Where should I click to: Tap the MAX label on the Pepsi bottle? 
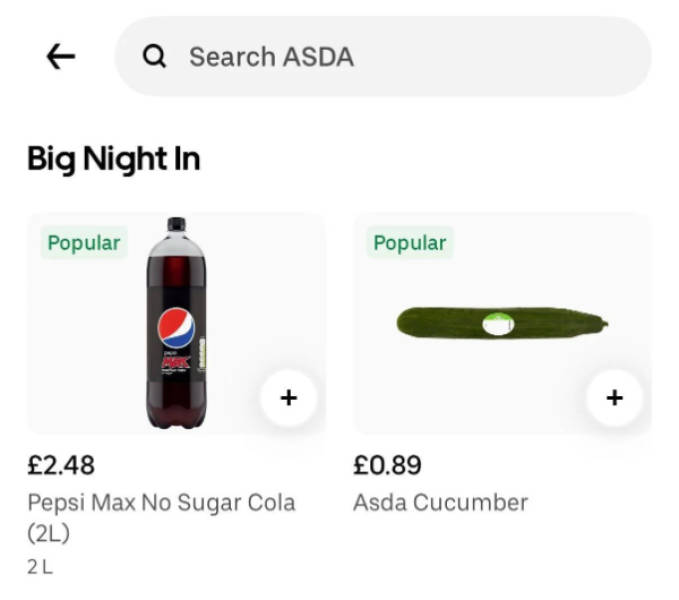pos(177,360)
